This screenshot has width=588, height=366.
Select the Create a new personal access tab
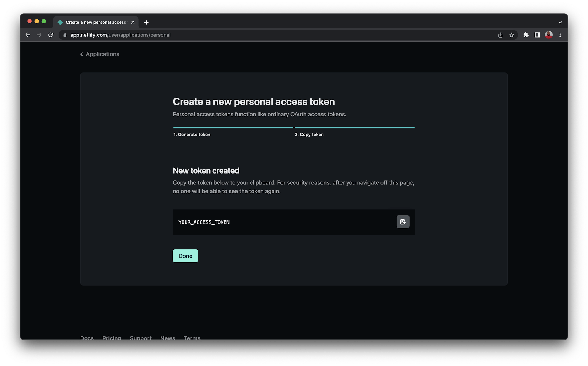pos(94,22)
